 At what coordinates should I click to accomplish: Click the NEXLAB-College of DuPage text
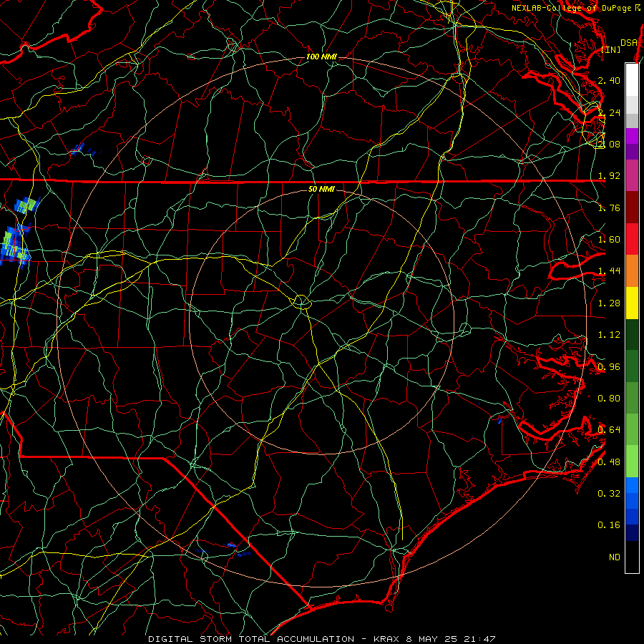pyautogui.click(x=573, y=8)
